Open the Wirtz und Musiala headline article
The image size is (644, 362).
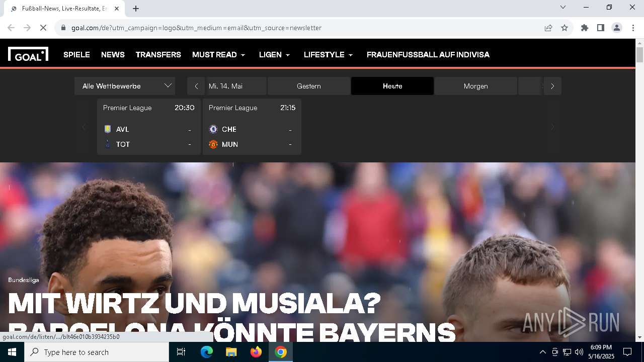coord(231,318)
